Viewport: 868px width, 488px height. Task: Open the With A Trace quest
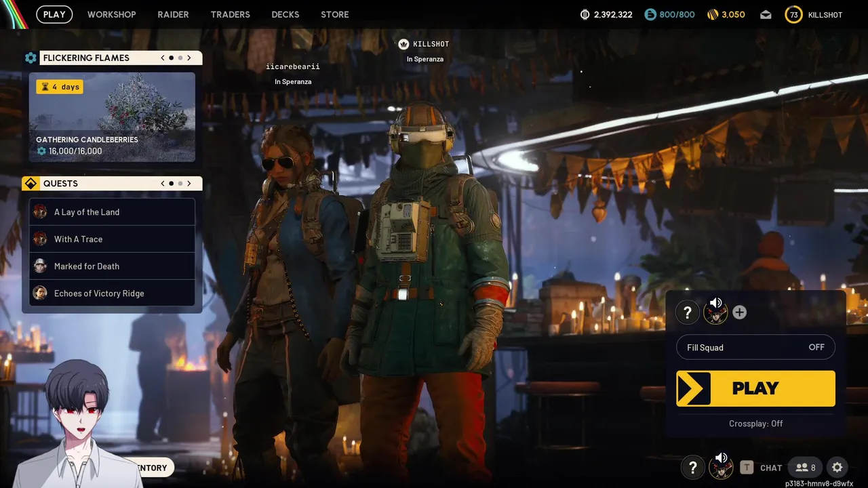pos(112,239)
